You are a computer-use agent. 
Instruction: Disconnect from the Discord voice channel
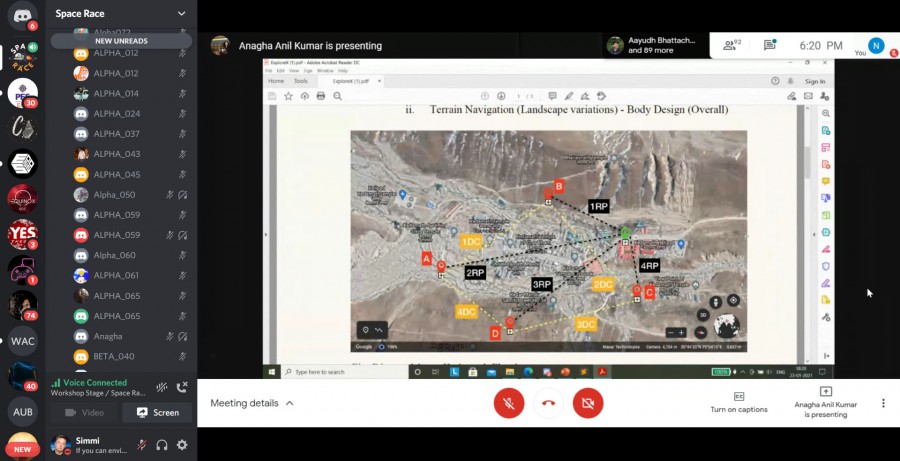click(182, 387)
